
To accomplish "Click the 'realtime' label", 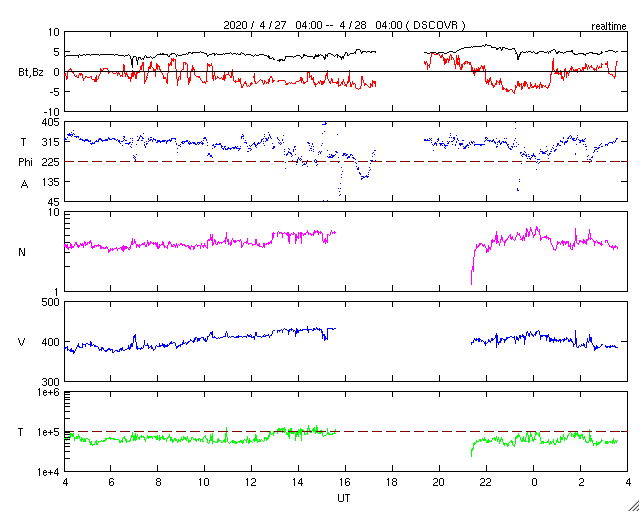I will point(609,27).
